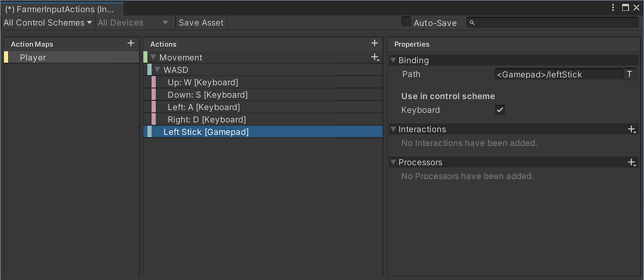Click the T text-mode path button
This screenshot has height=280, width=644.
pyautogui.click(x=629, y=74)
